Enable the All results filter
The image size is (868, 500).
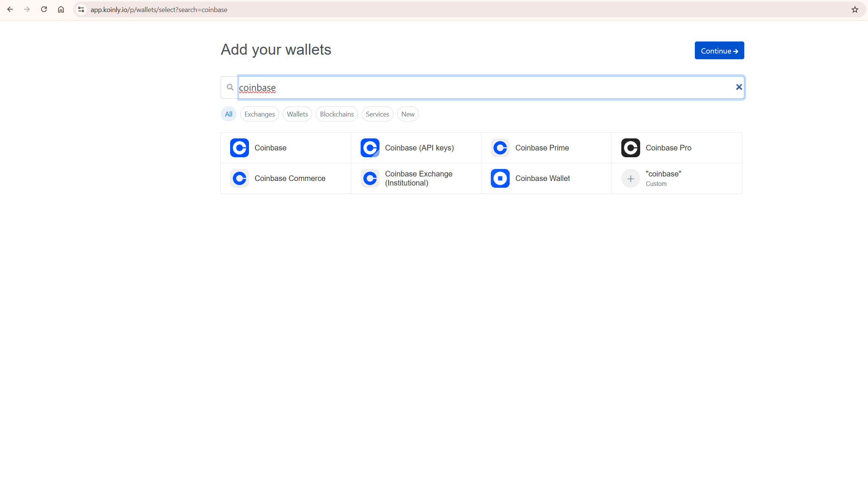pos(228,114)
